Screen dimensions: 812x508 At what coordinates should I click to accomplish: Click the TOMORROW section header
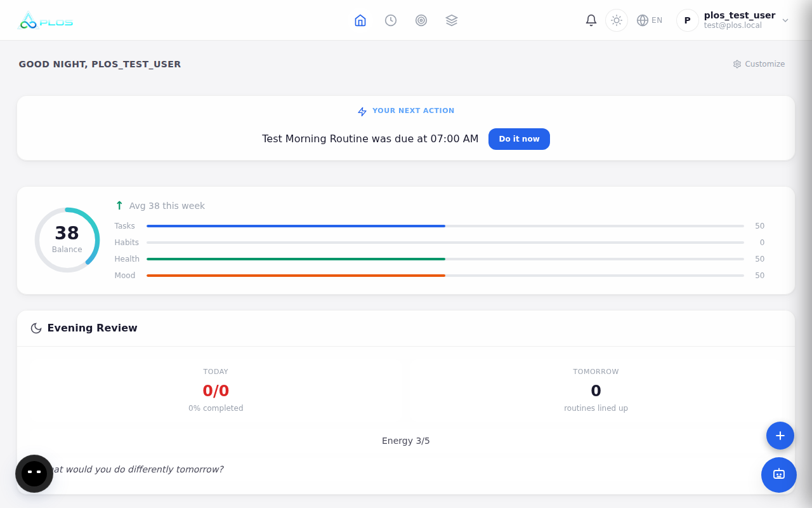coord(596,371)
